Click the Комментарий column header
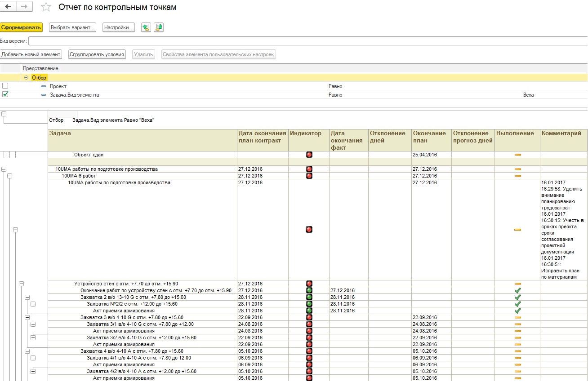The width and height of the screenshot is (588, 382). 564,140
